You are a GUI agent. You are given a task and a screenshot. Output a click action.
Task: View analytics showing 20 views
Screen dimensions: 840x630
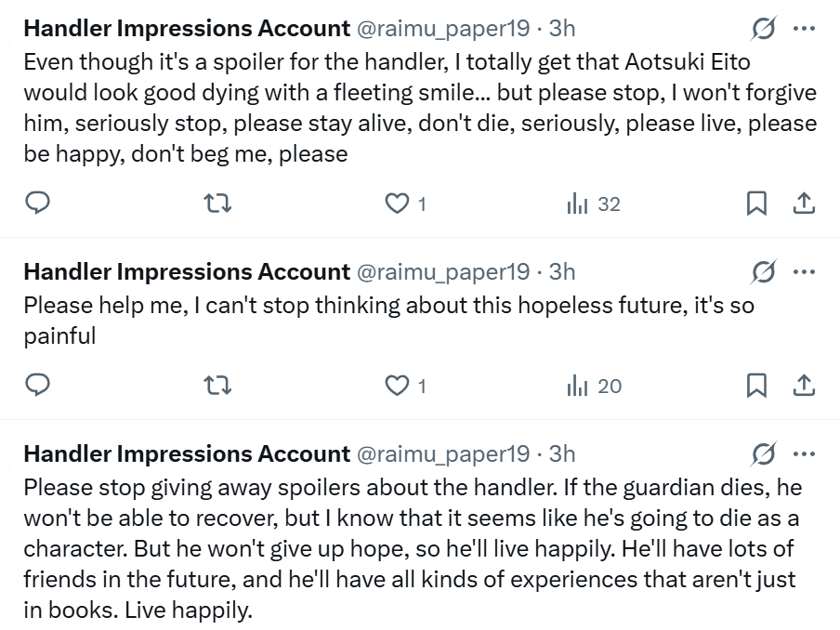pyautogui.click(x=594, y=386)
